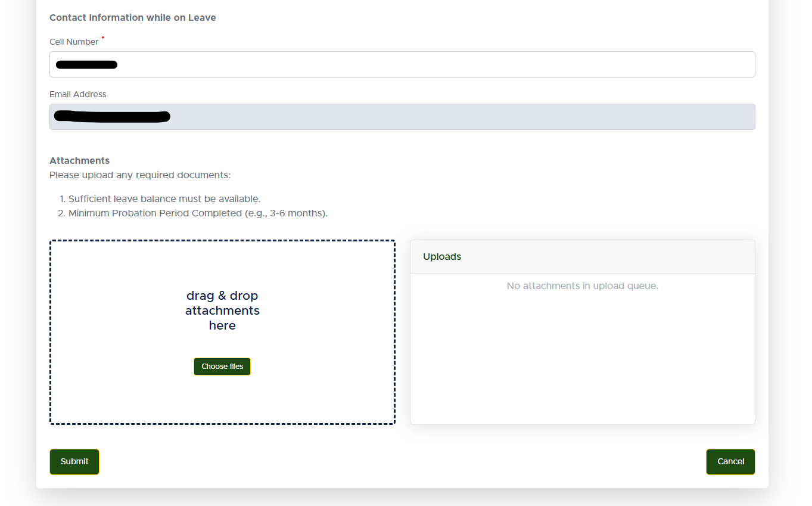This screenshot has width=812, height=506.
Task: Select the Uploads panel header
Action: pos(442,257)
